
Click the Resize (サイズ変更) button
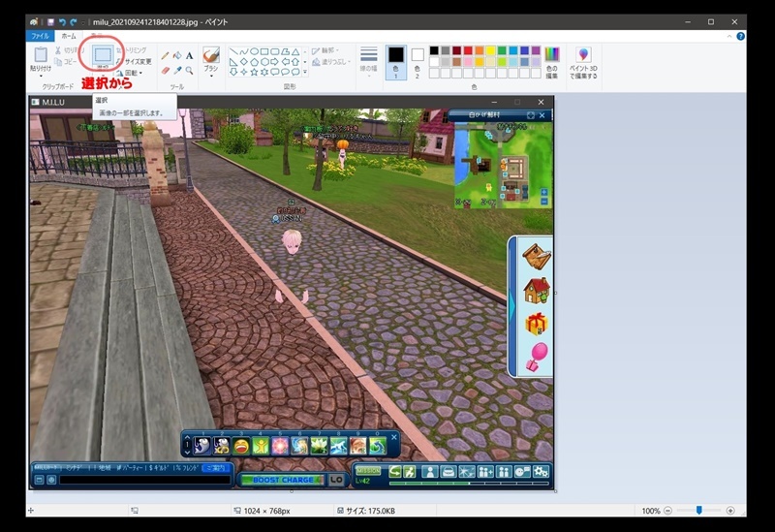click(134, 61)
